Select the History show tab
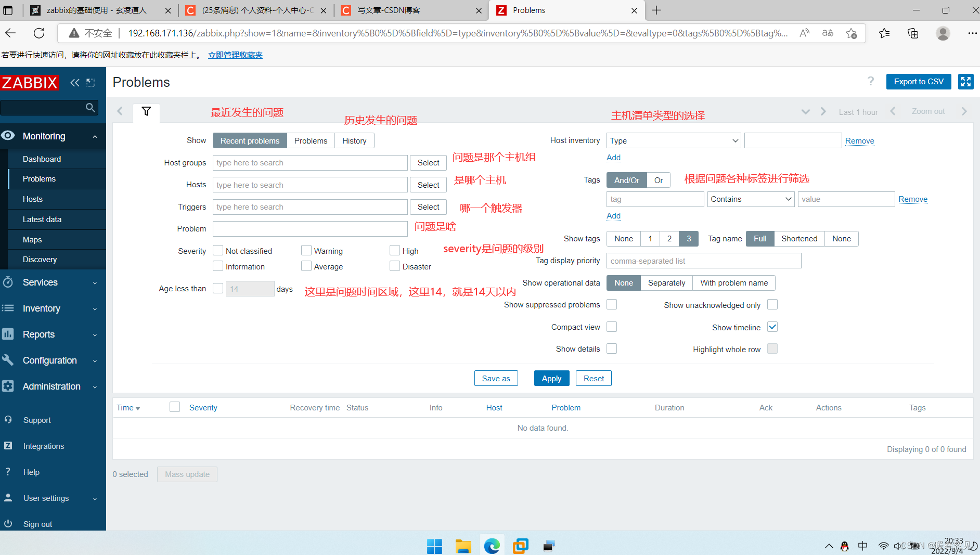This screenshot has width=980, height=555. point(354,140)
